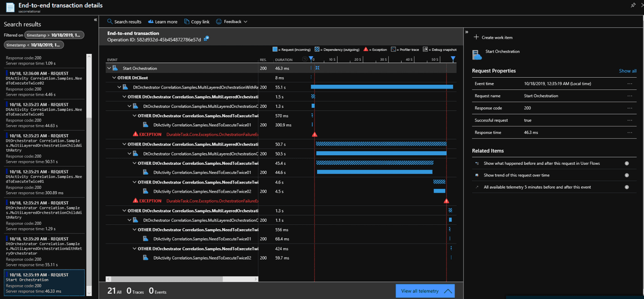
Task: Click Show all request properties link
Action: (x=627, y=71)
